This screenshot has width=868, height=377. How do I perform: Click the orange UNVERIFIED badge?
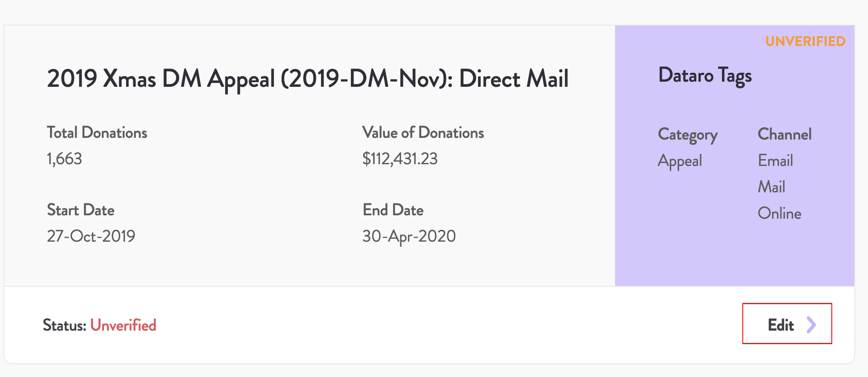pyautogui.click(x=805, y=41)
